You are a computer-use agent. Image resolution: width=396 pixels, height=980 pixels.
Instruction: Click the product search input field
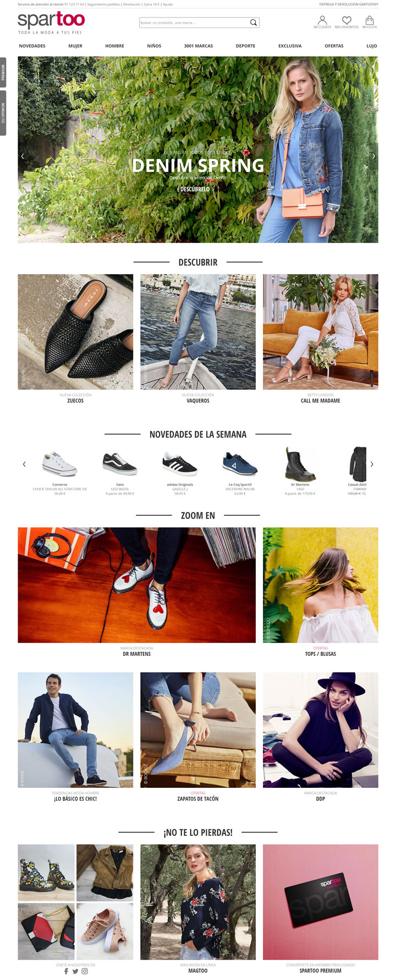(194, 23)
